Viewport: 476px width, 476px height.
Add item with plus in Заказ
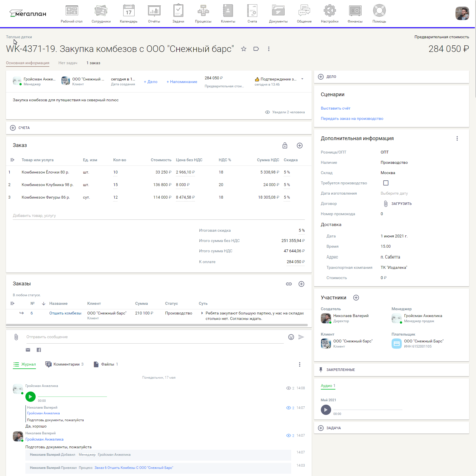pyautogui.click(x=300, y=146)
